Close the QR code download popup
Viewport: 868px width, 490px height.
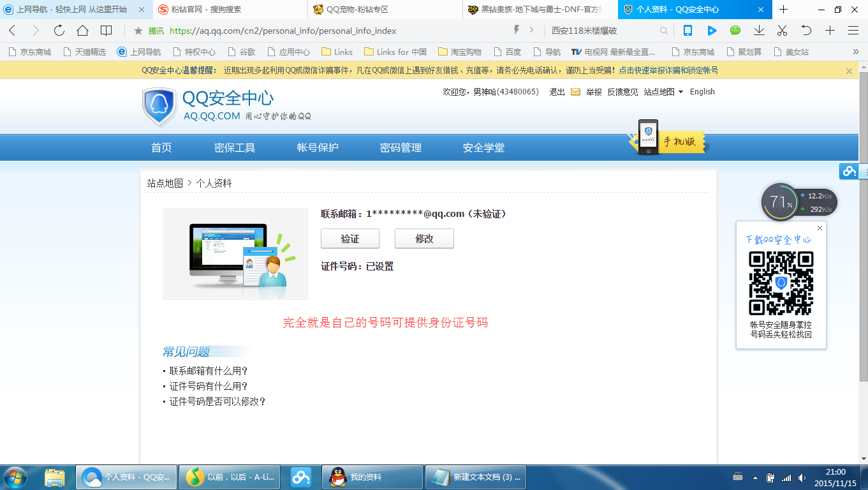(820, 228)
